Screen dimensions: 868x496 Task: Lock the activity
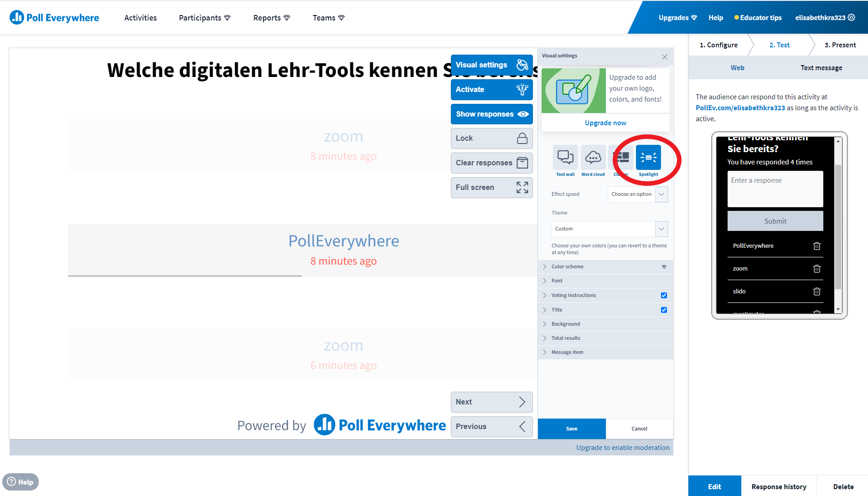(x=491, y=138)
